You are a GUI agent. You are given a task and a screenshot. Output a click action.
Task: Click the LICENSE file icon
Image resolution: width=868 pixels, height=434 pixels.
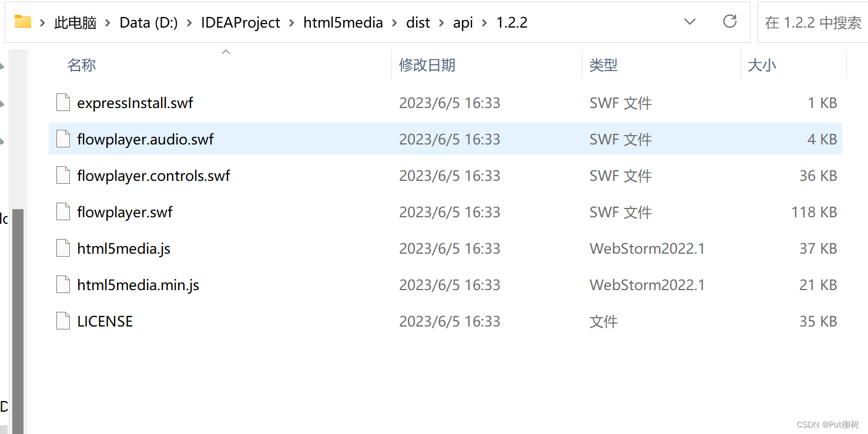click(x=62, y=321)
